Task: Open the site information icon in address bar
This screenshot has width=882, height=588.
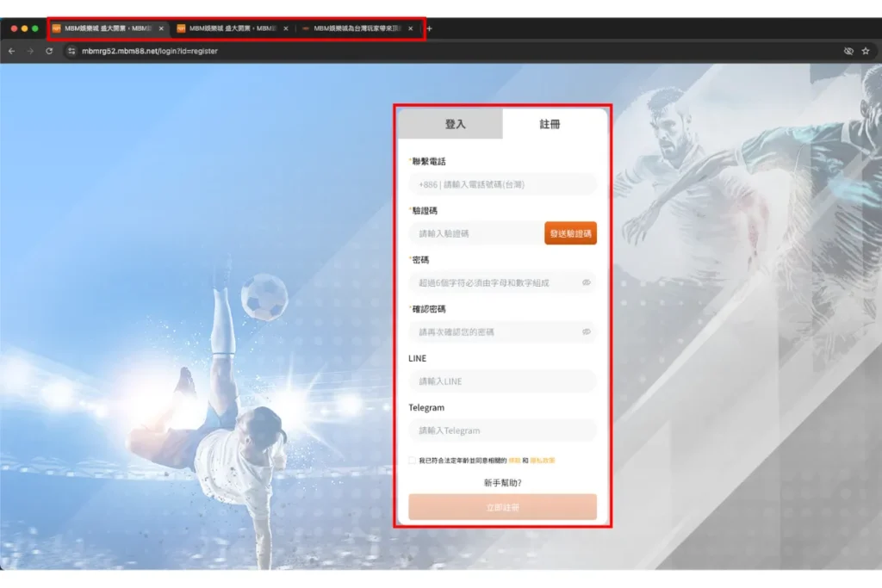Action: (72, 51)
